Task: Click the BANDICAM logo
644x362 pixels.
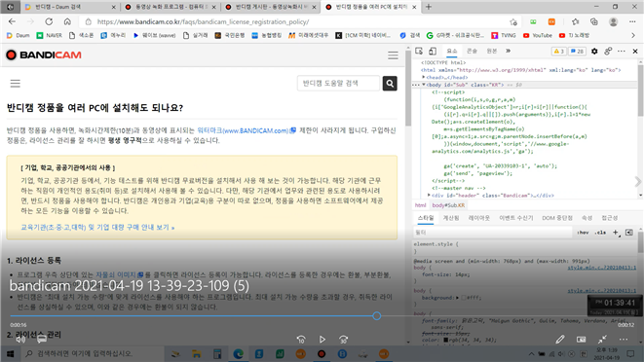Action: coord(44,55)
